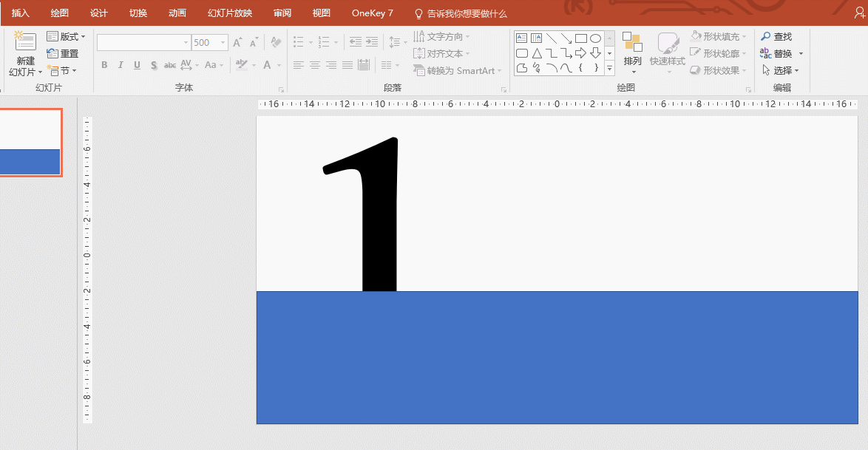Viewport: 868px width, 450px height.
Task: Select the freeform shape tool
Action: (x=521, y=67)
